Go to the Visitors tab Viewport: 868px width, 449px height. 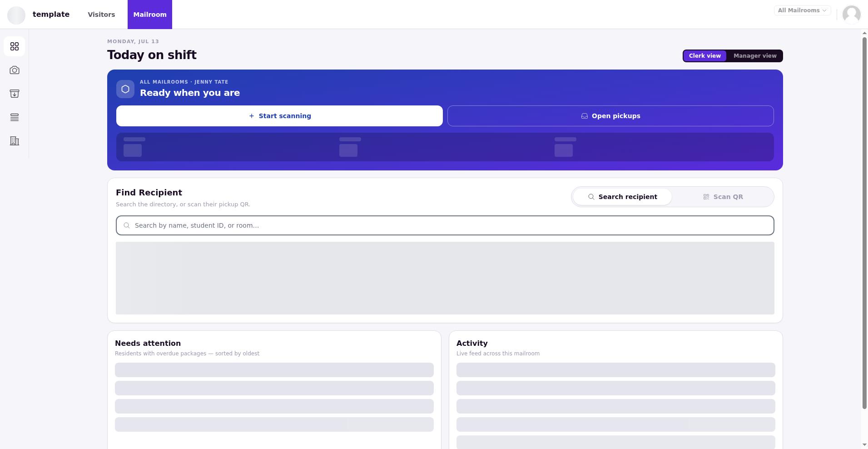[101, 15]
